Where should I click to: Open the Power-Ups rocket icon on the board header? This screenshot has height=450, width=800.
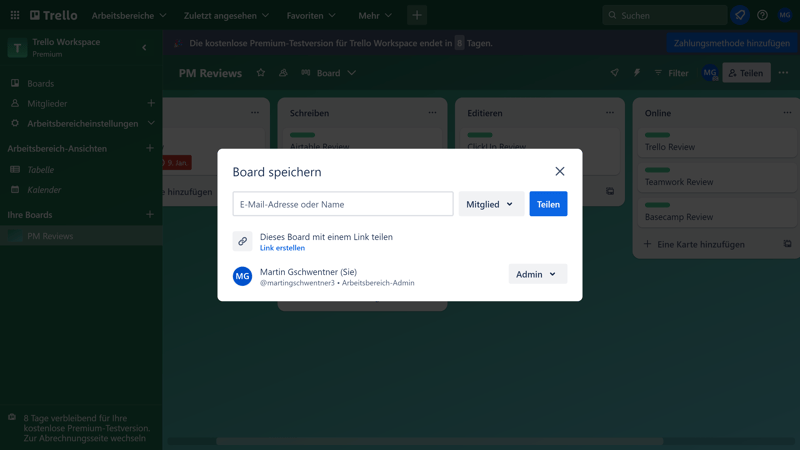[x=614, y=73]
